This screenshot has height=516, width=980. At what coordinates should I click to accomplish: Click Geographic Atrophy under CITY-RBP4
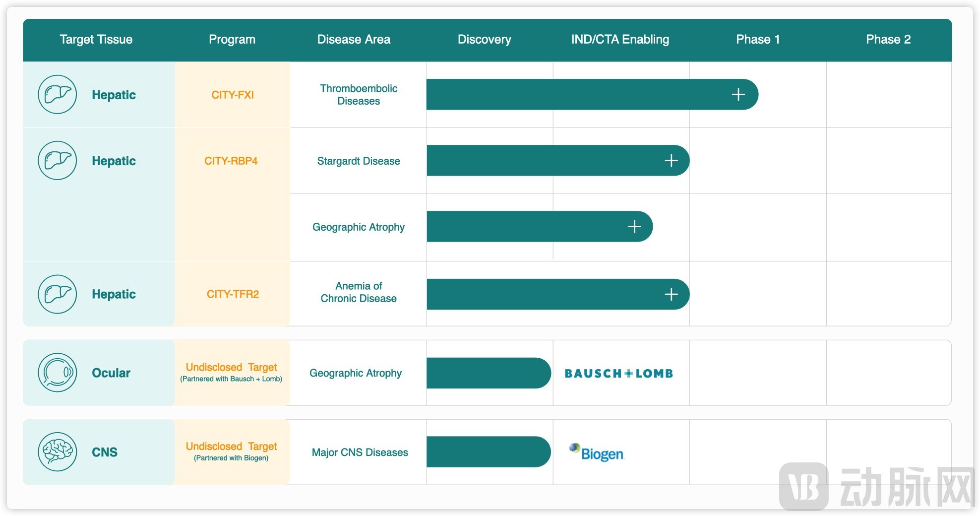pyautogui.click(x=359, y=227)
